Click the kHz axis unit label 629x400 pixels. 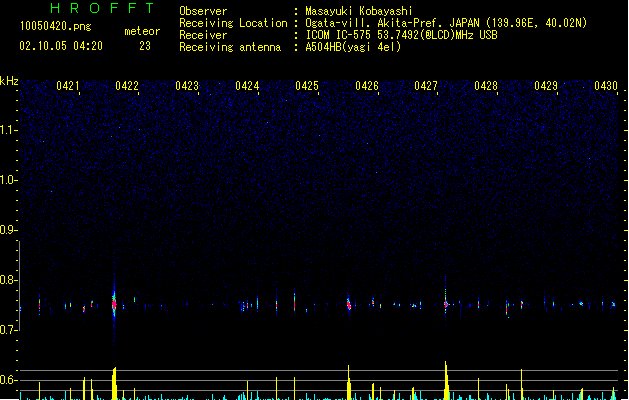pos(9,81)
